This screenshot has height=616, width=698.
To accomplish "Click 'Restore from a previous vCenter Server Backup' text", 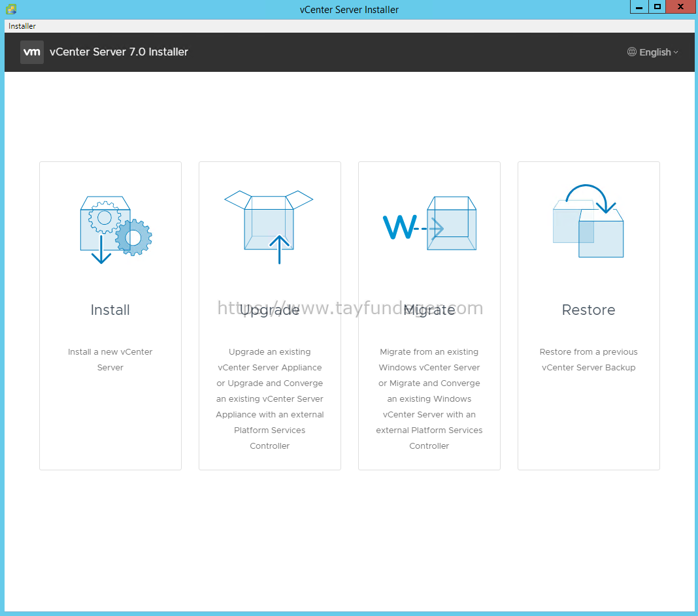I will (x=588, y=360).
